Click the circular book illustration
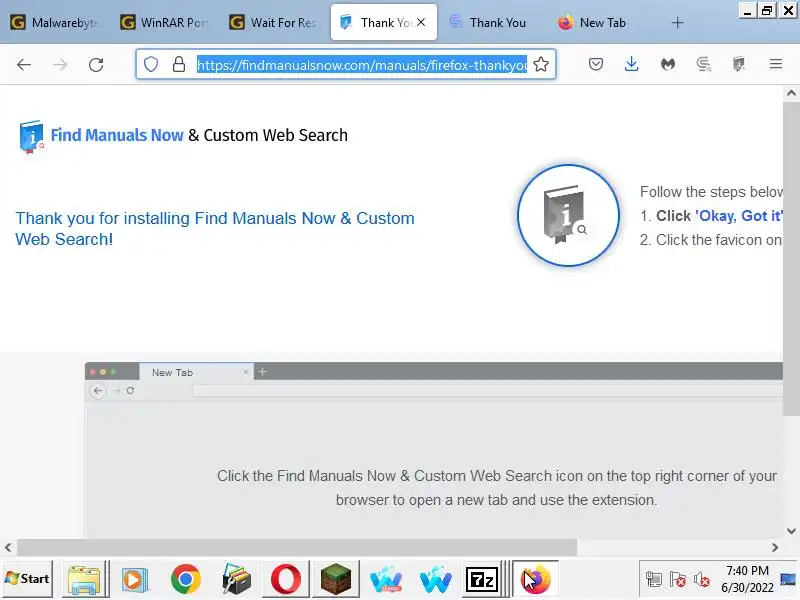This screenshot has height=600, width=800. point(568,215)
